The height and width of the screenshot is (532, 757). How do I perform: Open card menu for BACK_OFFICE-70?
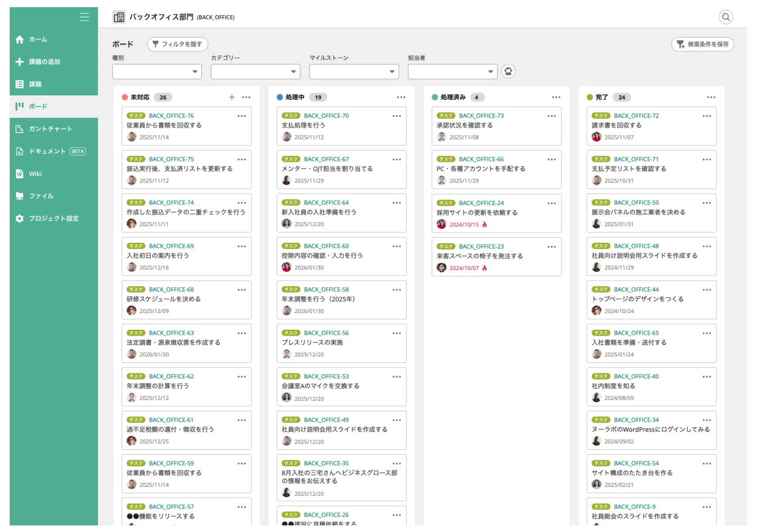pos(397,116)
